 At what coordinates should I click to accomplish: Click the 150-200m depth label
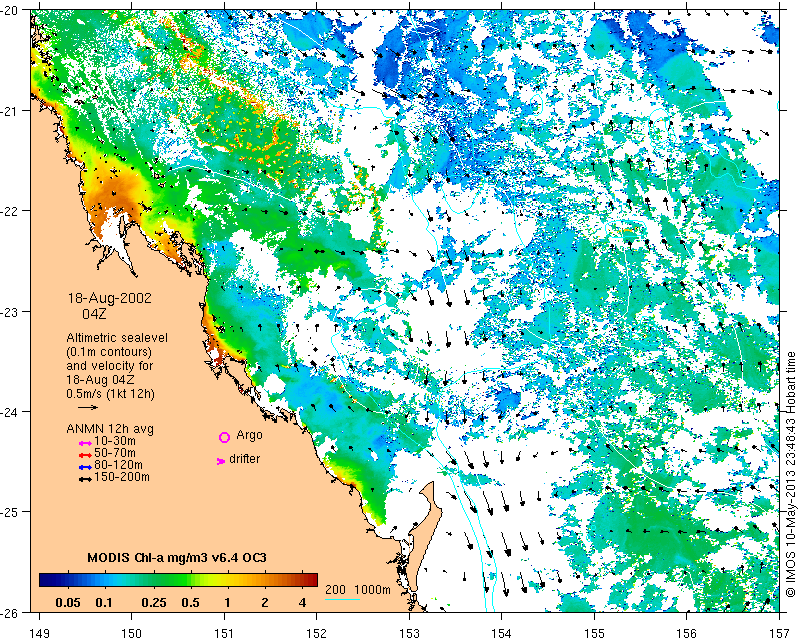click(x=122, y=477)
